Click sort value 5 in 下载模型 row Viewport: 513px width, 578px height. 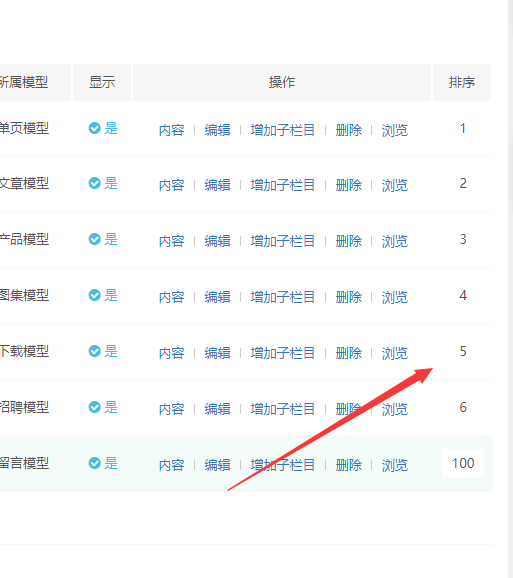point(463,351)
